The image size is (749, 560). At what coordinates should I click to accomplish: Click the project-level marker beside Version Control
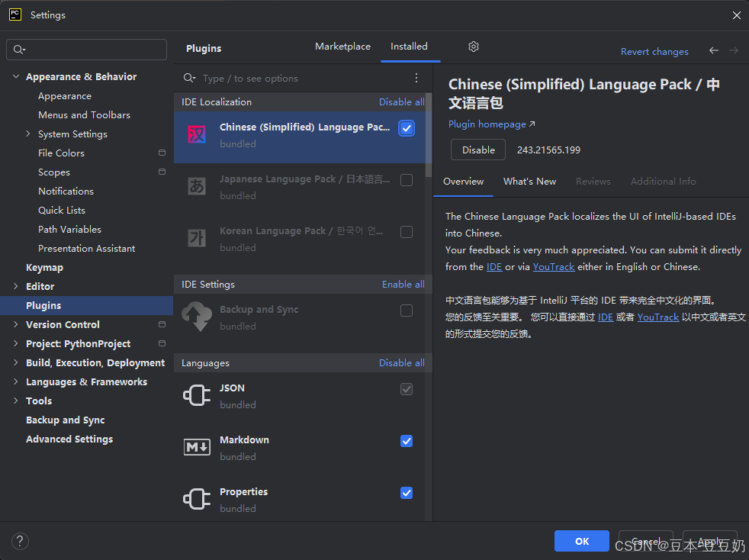click(162, 324)
